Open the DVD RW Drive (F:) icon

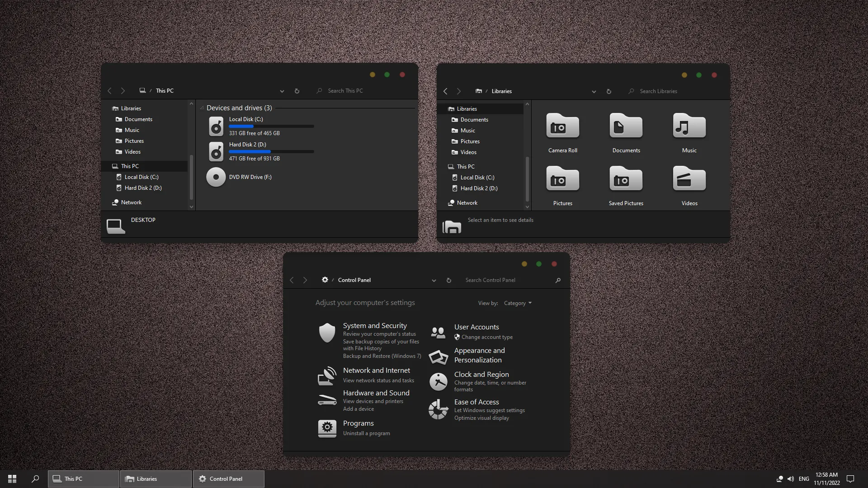(x=216, y=177)
